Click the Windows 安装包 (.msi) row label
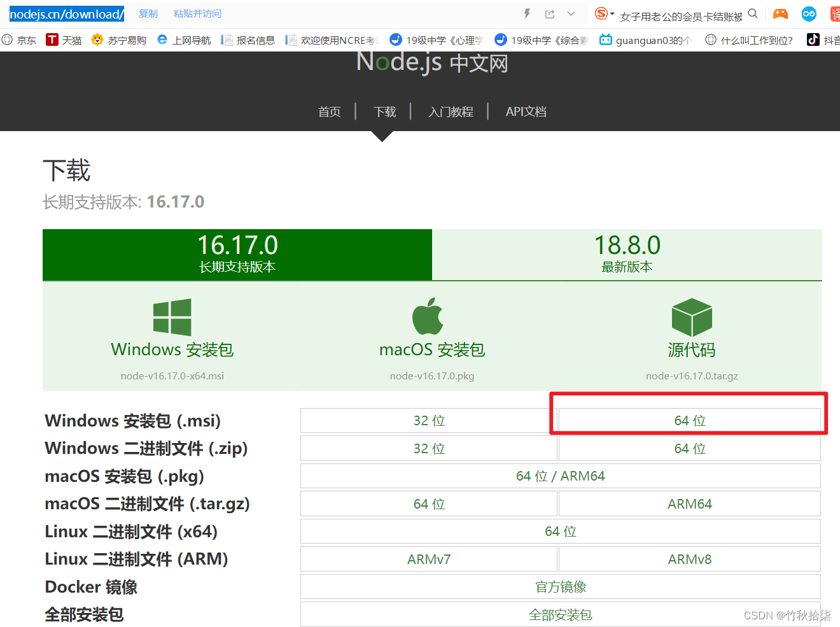This screenshot has width=840, height=627. (x=132, y=421)
